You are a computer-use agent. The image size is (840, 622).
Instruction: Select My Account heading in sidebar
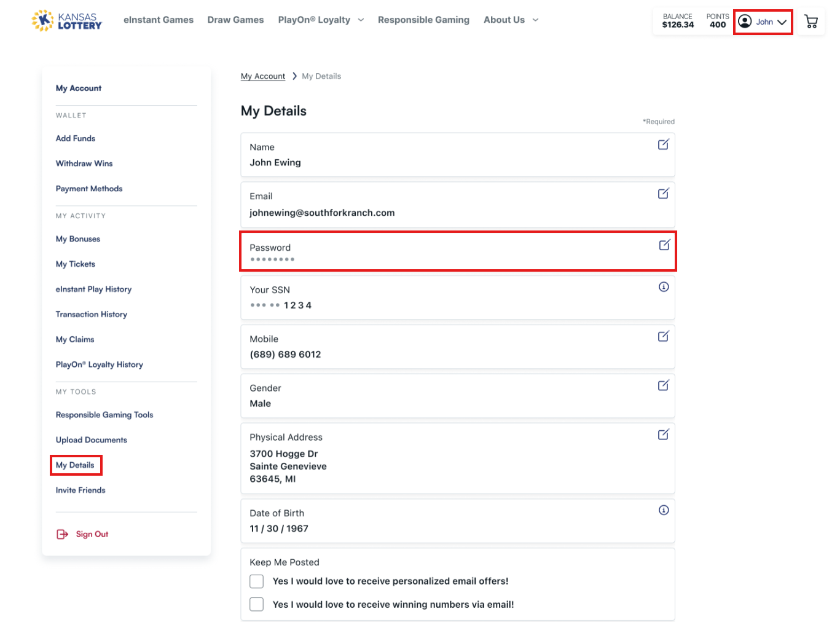click(x=79, y=88)
